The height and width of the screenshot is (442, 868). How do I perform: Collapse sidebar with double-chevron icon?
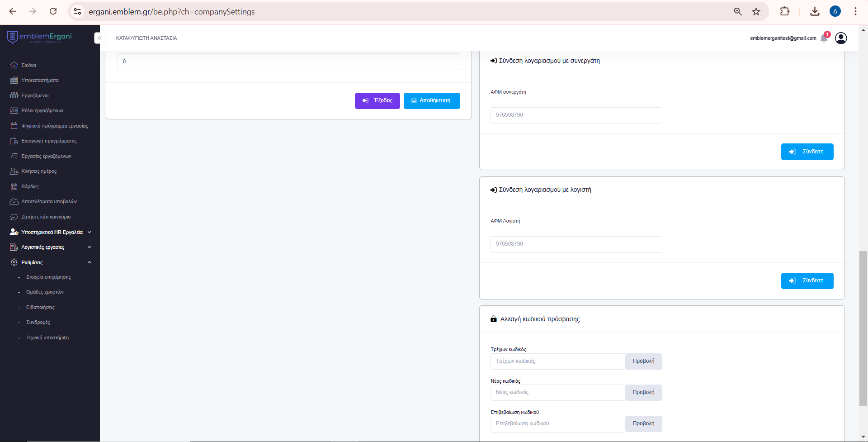click(99, 38)
